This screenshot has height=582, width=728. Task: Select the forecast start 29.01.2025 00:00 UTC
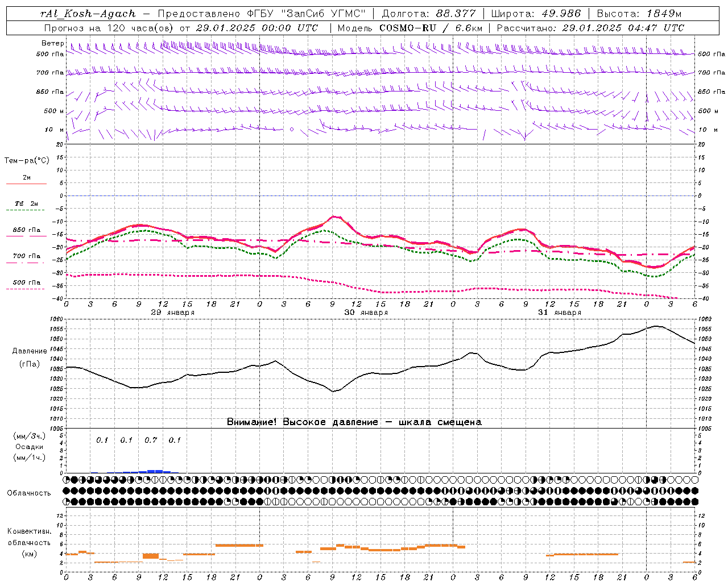coord(257,28)
